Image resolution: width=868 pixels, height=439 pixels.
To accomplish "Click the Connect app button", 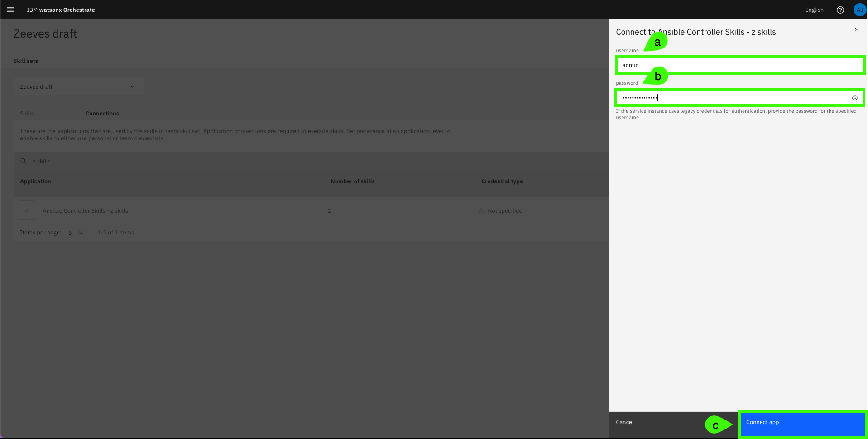I will tap(802, 423).
